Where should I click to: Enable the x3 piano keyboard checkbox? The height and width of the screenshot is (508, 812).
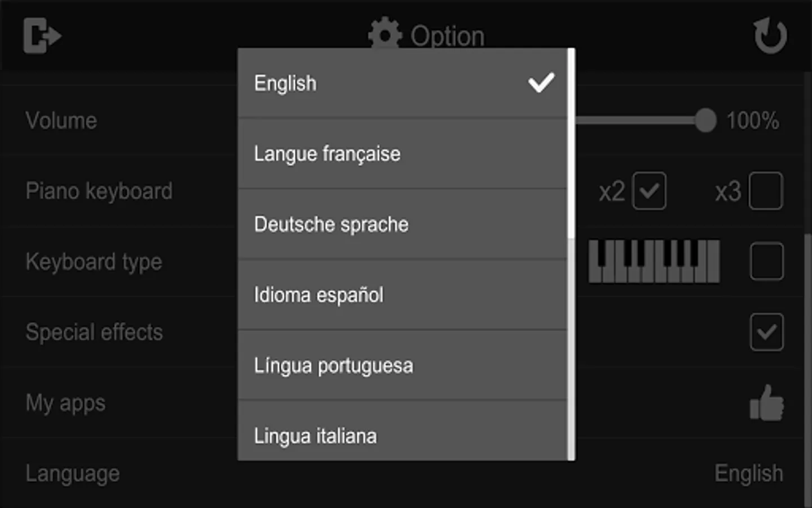[x=766, y=191]
